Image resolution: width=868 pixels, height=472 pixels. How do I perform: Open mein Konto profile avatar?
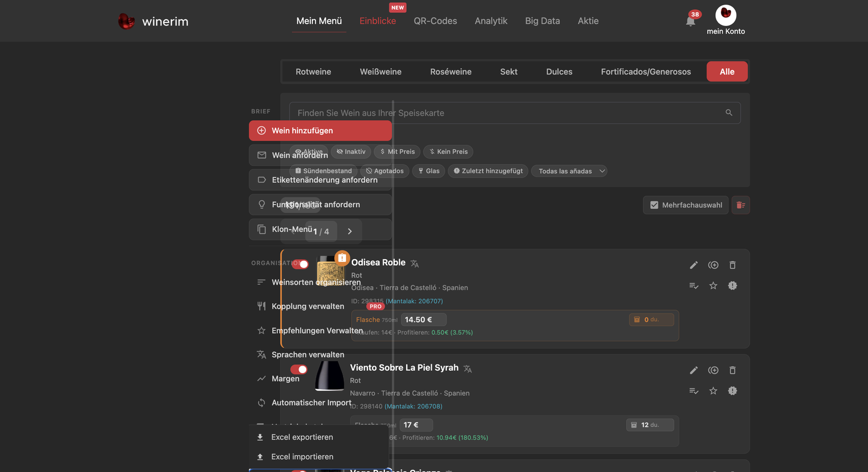pos(726,15)
